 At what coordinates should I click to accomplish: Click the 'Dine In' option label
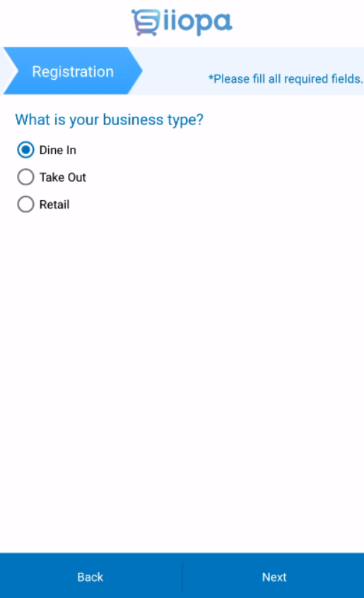pyautogui.click(x=58, y=150)
